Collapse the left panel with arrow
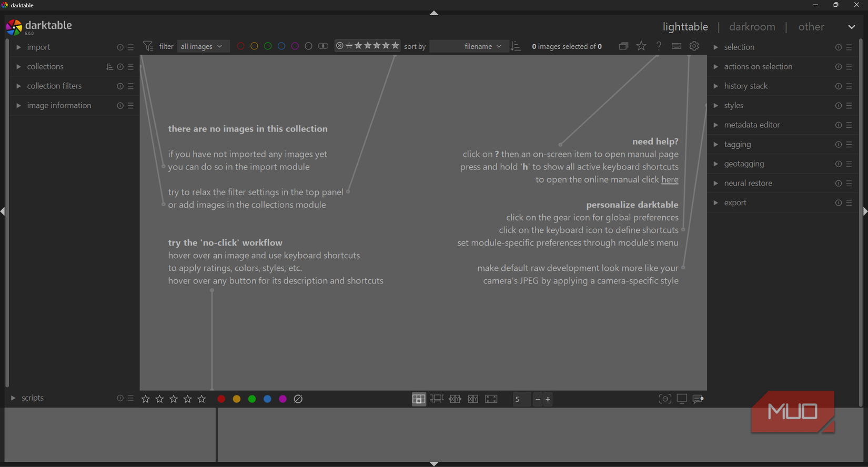 [3, 211]
